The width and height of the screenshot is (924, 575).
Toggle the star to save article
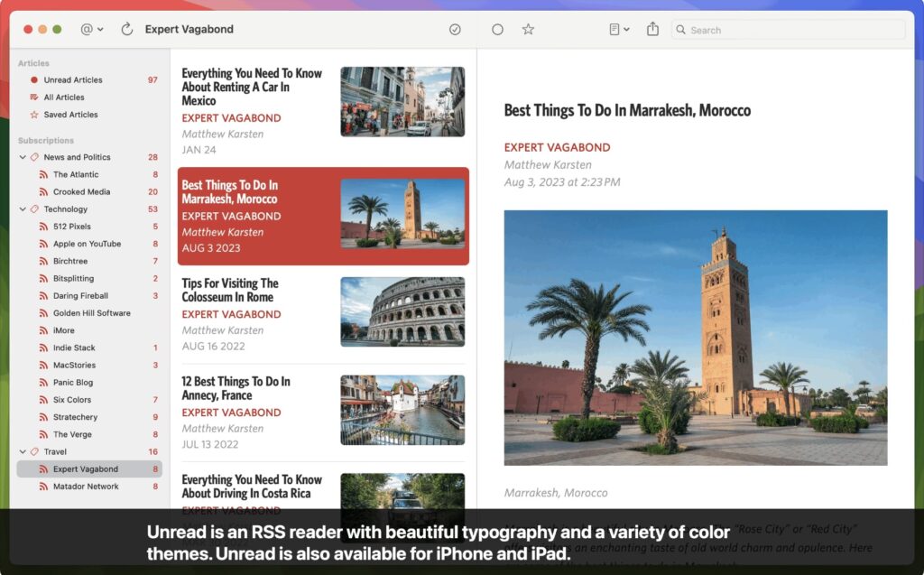[x=528, y=29]
